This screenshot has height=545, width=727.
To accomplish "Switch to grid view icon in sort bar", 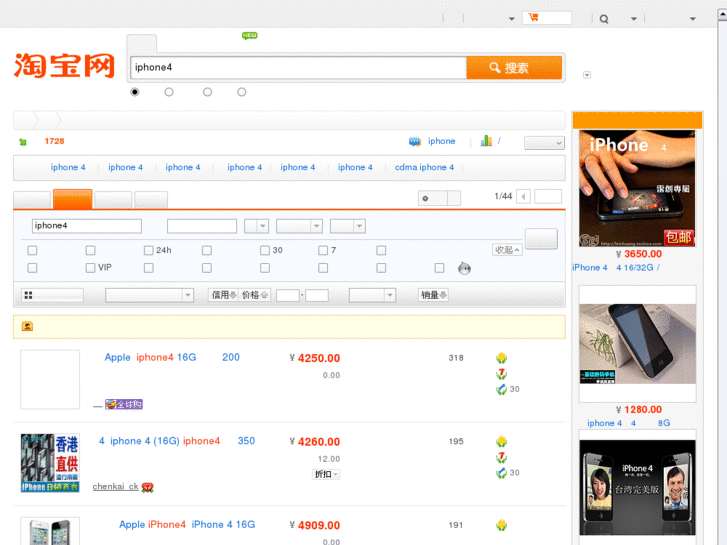I will [x=28, y=295].
